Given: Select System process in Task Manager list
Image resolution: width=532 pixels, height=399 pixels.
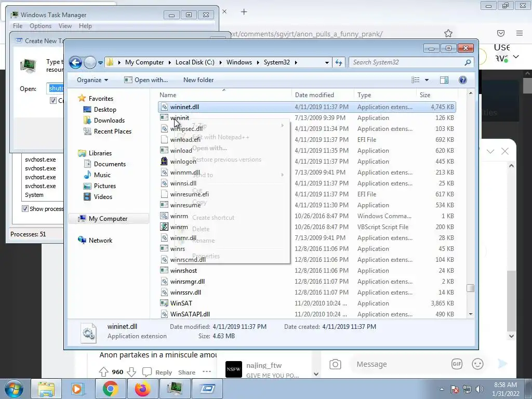Looking at the screenshot, I should [34, 195].
